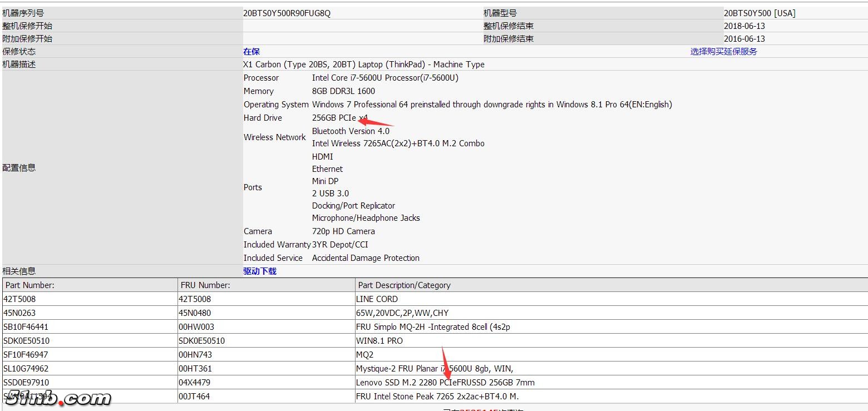Open the 驱动下载 driver download link
Viewport: 868px width, 411px height.
(x=260, y=271)
